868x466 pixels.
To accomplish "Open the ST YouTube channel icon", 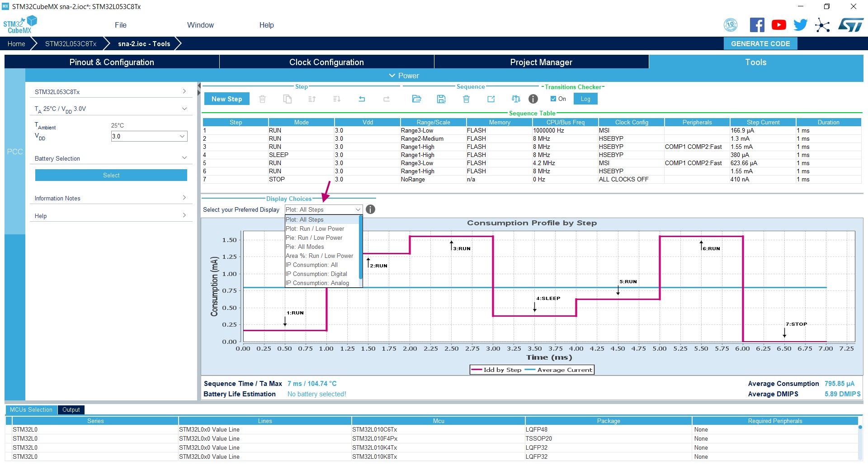I will tap(778, 25).
